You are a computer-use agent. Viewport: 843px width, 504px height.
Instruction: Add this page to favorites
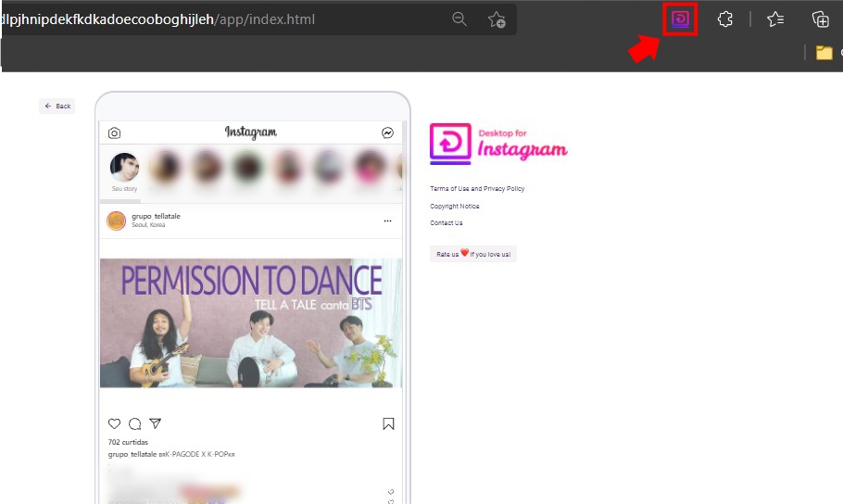click(497, 19)
